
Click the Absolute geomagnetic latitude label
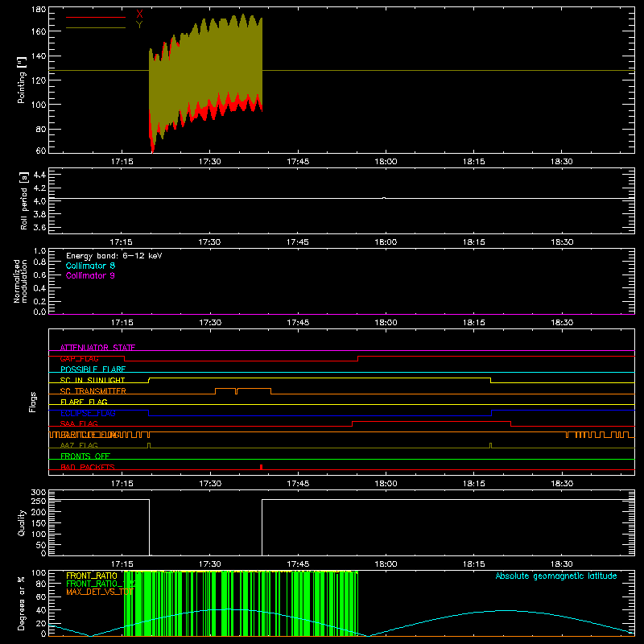[x=556, y=576]
